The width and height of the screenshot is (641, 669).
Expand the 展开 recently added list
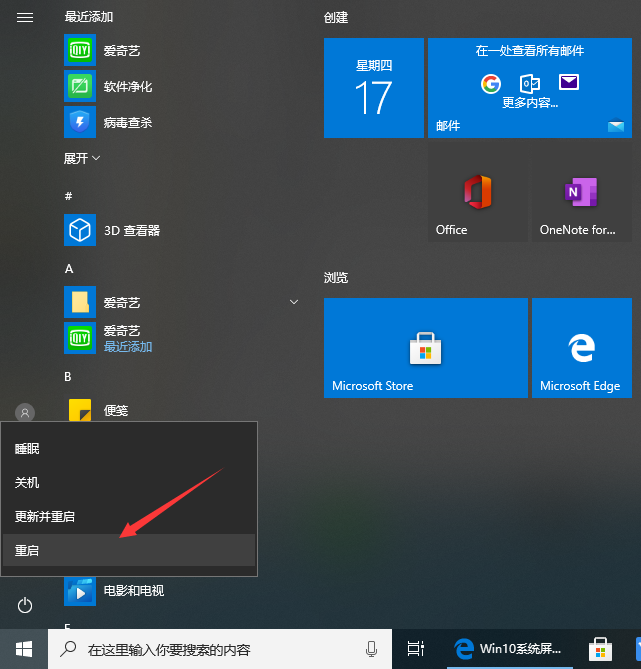pos(82,158)
